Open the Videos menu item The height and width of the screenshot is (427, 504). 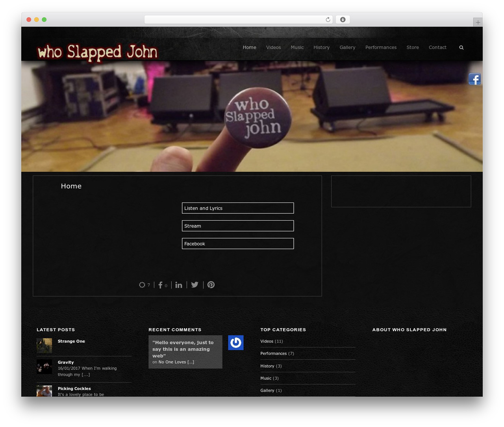[x=273, y=47]
